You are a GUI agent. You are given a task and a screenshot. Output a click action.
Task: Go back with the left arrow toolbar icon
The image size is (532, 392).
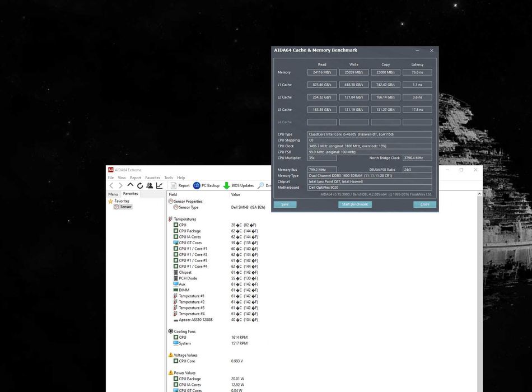click(x=111, y=185)
